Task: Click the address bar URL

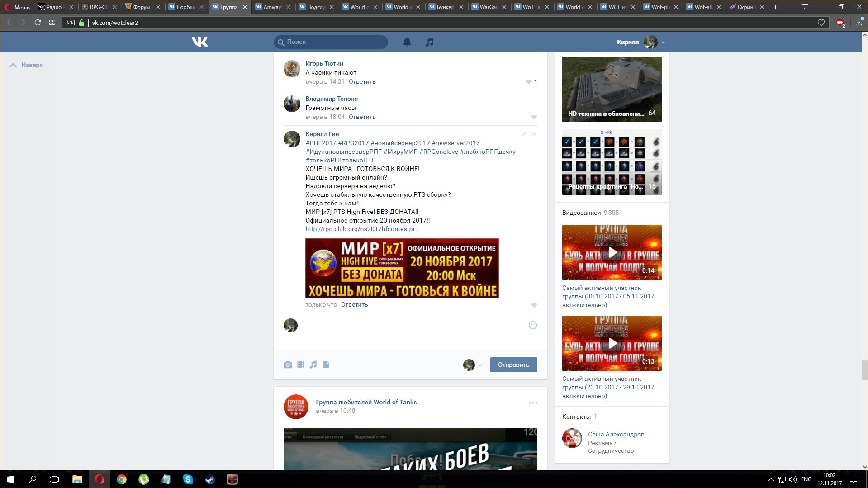Action: pyautogui.click(x=115, y=23)
